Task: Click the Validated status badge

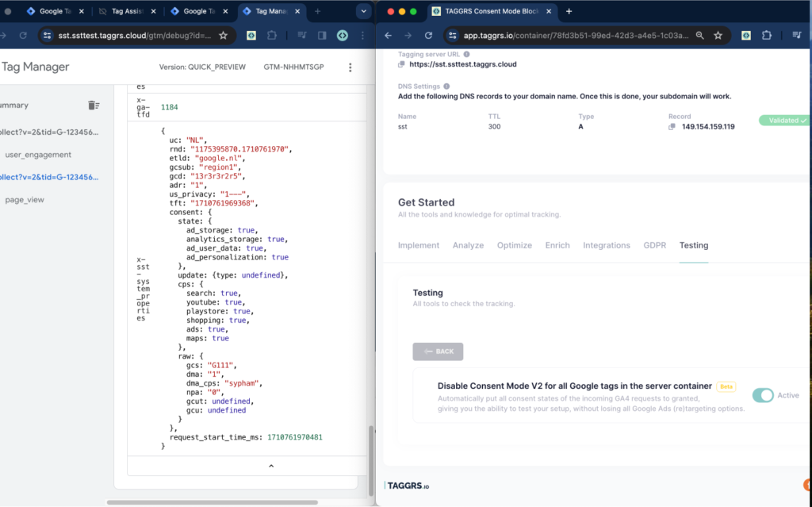Action: coord(785,121)
